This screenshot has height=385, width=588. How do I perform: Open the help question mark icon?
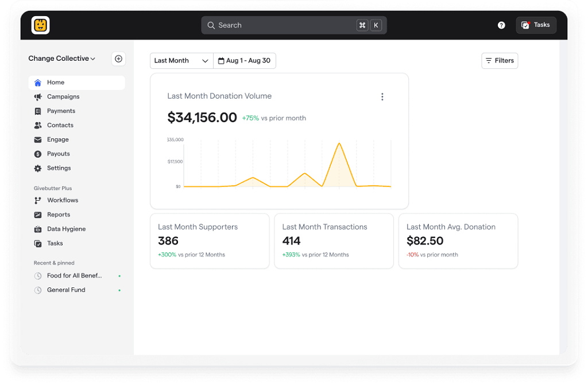(x=501, y=25)
